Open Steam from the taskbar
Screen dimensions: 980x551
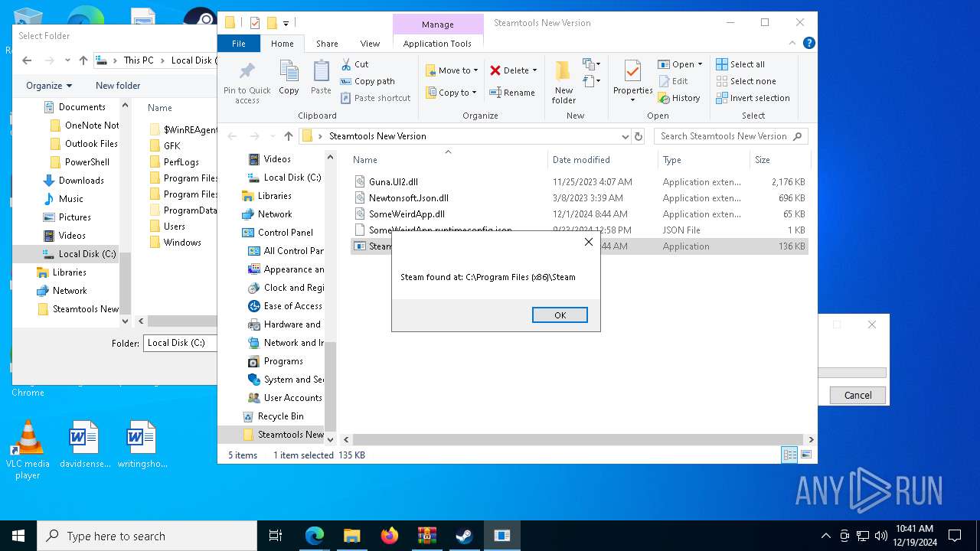point(464,536)
